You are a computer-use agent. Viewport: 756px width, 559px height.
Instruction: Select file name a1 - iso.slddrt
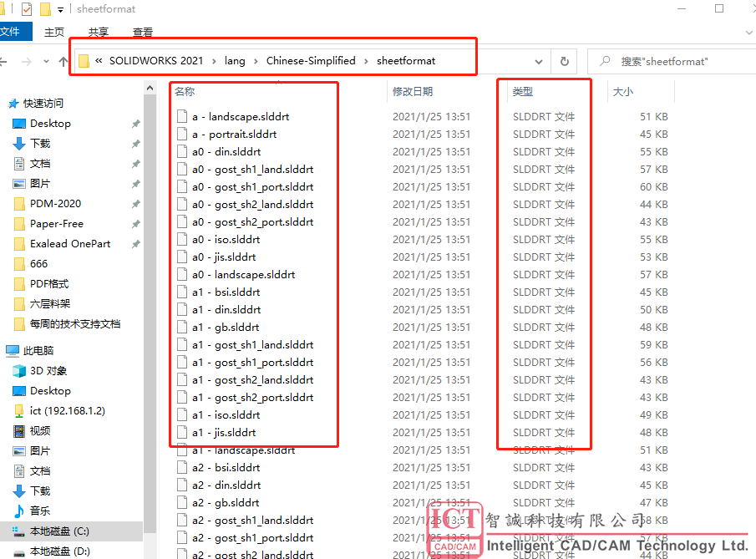tap(226, 414)
